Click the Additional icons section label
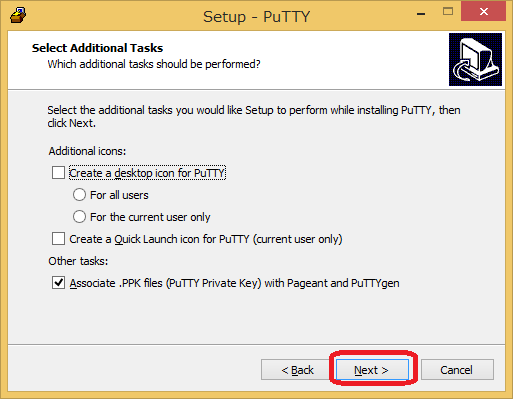The image size is (513, 399). tap(87, 151)
